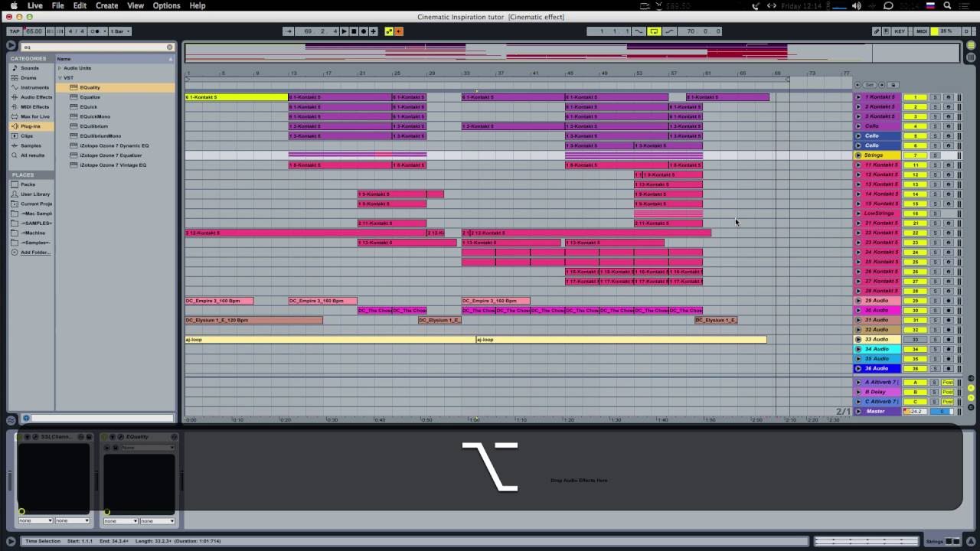Image resolution: width=980 pixels, height=551 pixels.
Task: Select the aj-loop clip at arrangement start
Action: 330,339
